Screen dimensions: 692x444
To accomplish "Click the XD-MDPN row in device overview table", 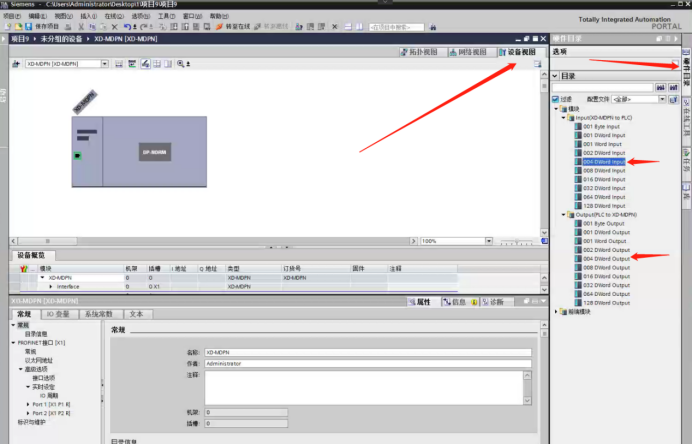I will coord(234,278).
